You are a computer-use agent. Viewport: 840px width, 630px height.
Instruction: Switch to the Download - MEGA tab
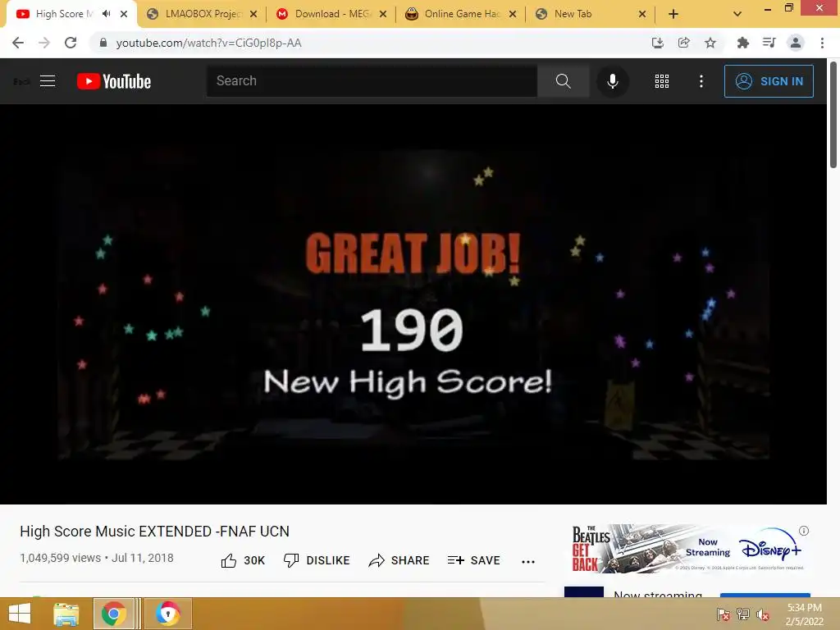tap(331, 14)
